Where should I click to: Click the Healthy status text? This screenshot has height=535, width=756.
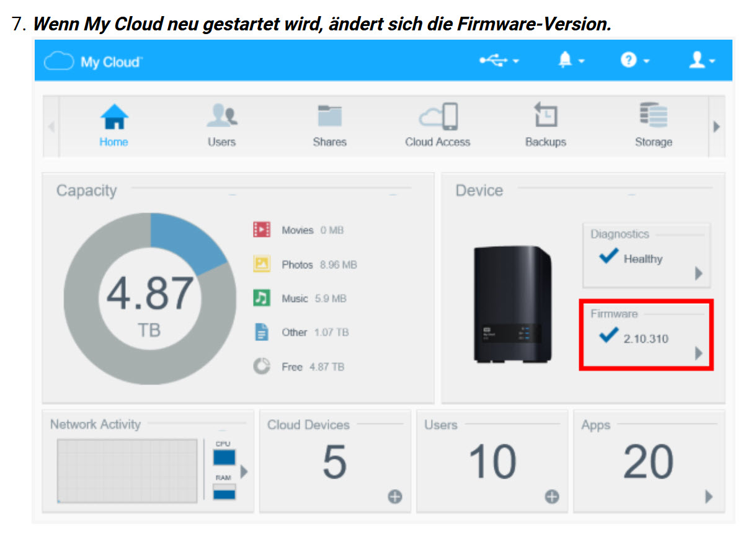pos(643,259)
